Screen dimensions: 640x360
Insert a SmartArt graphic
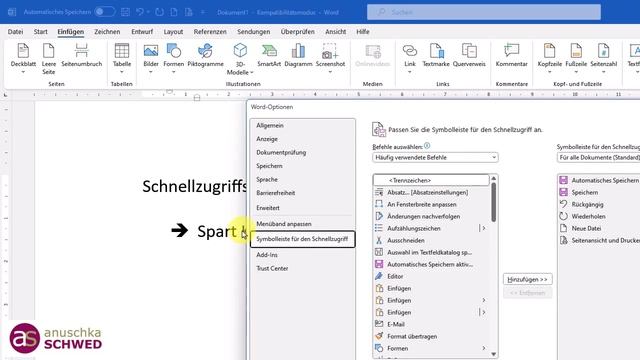point(269,56)
